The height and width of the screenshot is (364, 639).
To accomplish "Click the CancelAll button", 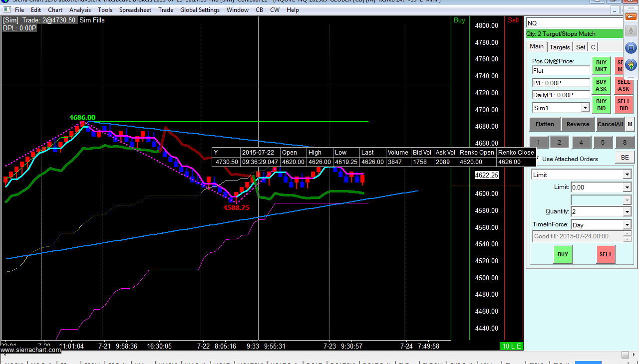I will click(610, 124).
